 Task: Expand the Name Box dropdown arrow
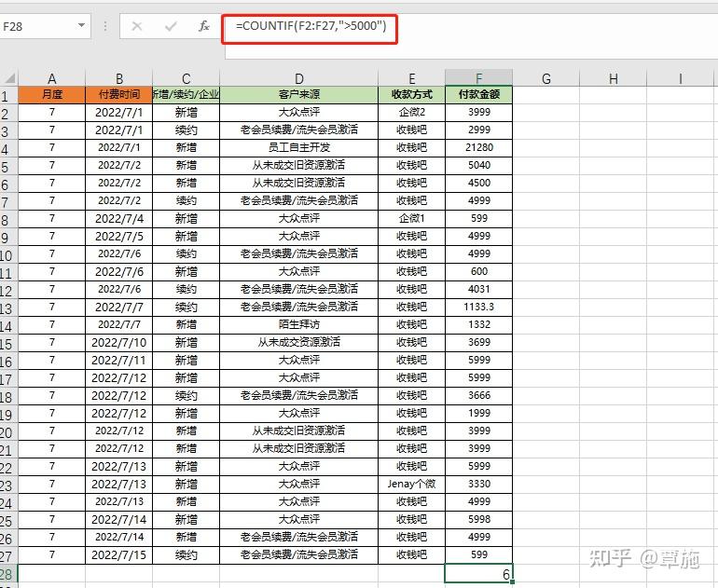tap(81, 25)
